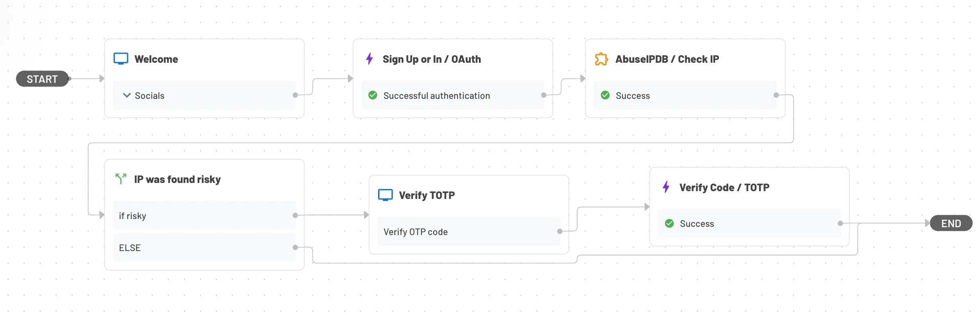Screen dimensions: 980x315
Task: Select the AbuseIPDB / Check IP node header
Action: pyautogui.click(x=667, y=59)
